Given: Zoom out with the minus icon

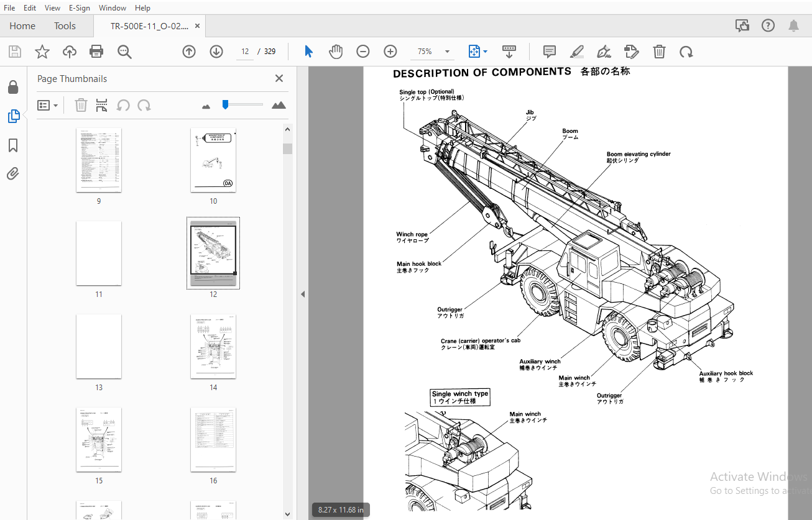Looking at the screenshot, I should [363, 52].
